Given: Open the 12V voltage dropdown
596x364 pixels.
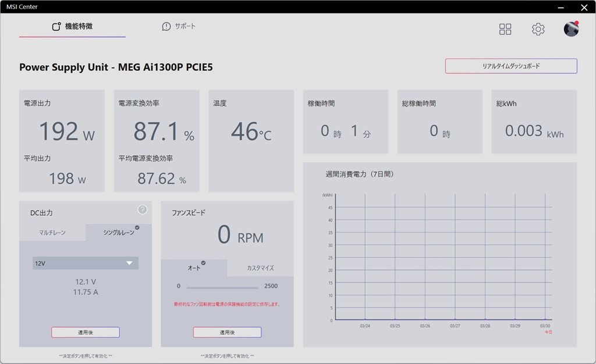Looking at the screenshot, I should click(x=85, y=263).
